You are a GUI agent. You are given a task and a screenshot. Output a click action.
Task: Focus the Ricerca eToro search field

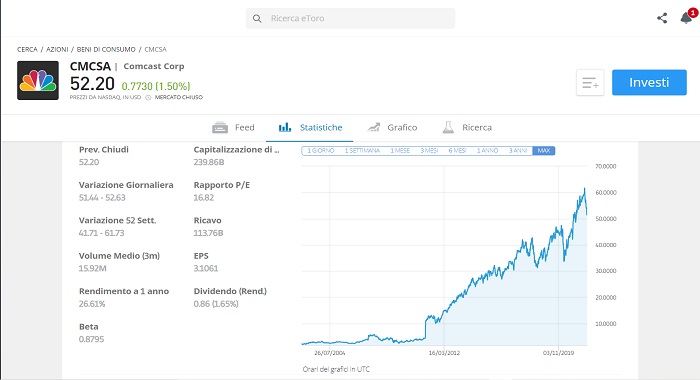coord(350,18)
